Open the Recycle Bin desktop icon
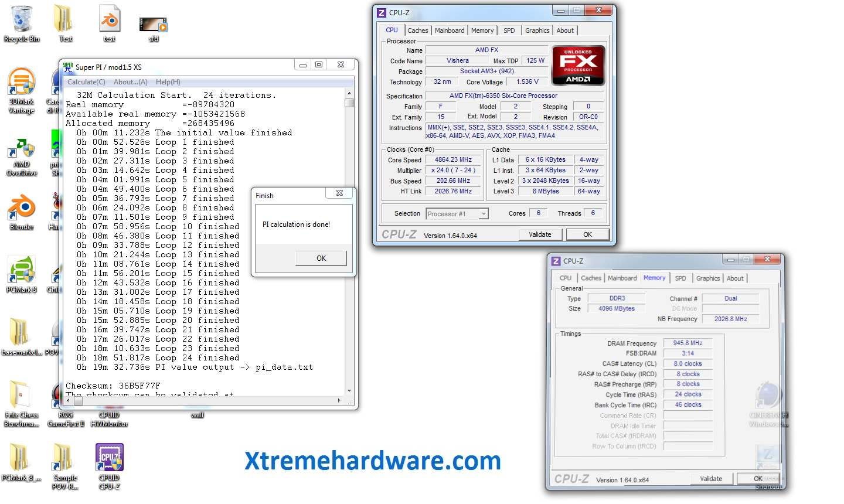The height and width of the screenshot is (504, 844). pos(22,23)
